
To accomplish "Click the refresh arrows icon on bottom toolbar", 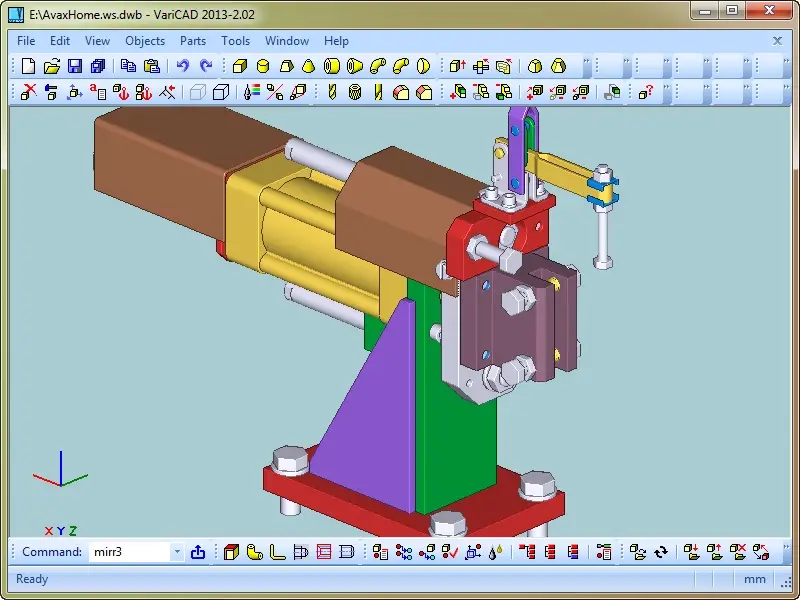I will (661, 552).
